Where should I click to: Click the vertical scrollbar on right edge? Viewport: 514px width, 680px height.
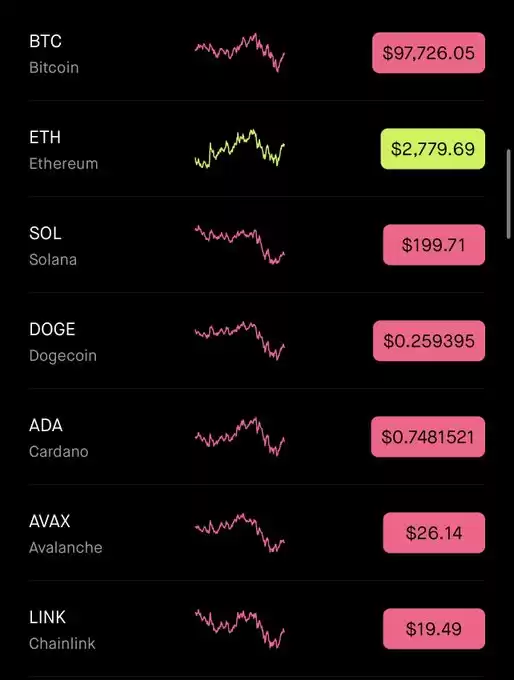pyautogui.click(x=509, y=194)
